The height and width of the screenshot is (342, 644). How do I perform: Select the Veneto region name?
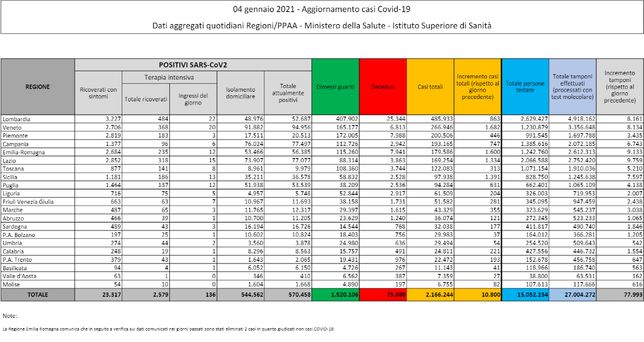click(x=12, y=127)
